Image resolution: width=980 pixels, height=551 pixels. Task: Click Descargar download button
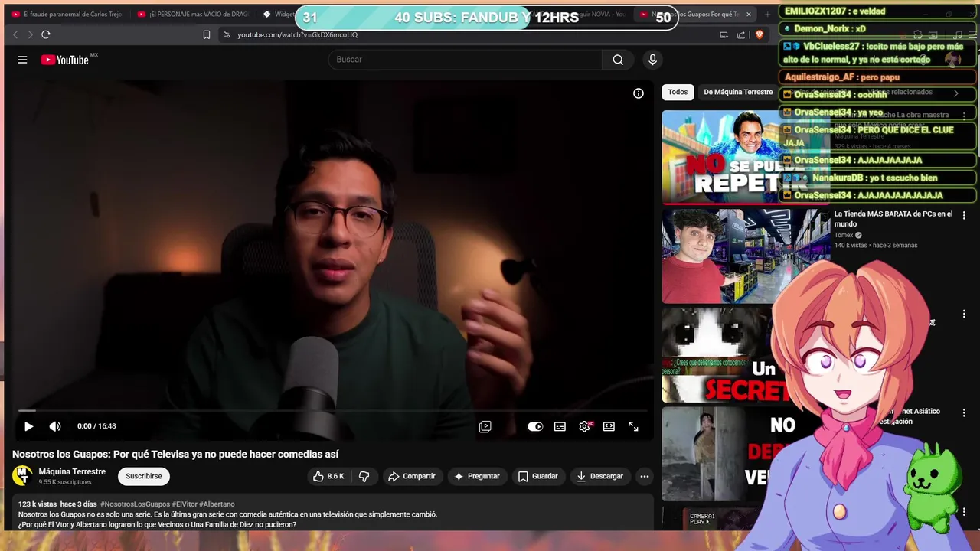(600, 476)
